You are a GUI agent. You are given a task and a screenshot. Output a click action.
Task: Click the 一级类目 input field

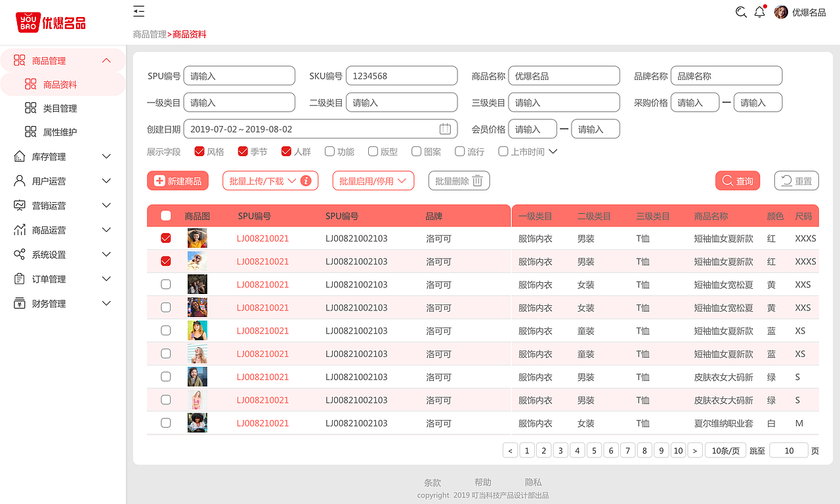[x=240, y=102]
